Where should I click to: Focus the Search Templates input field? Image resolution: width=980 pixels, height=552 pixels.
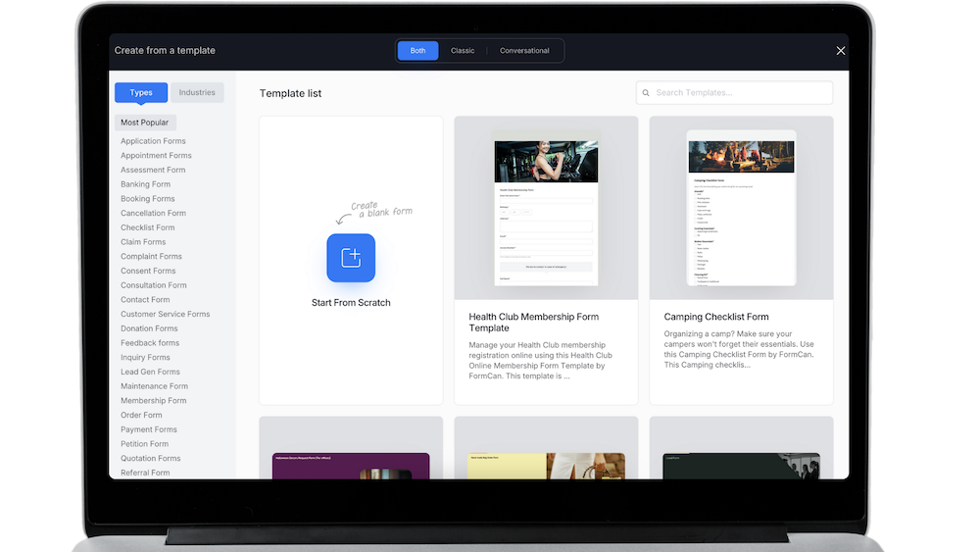(x=734, y=92)
